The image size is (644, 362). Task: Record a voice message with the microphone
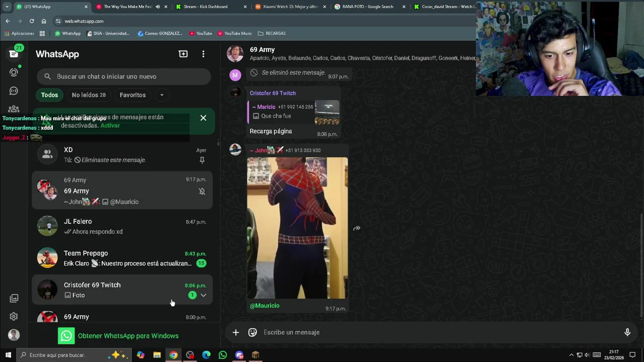pos(627,332)
